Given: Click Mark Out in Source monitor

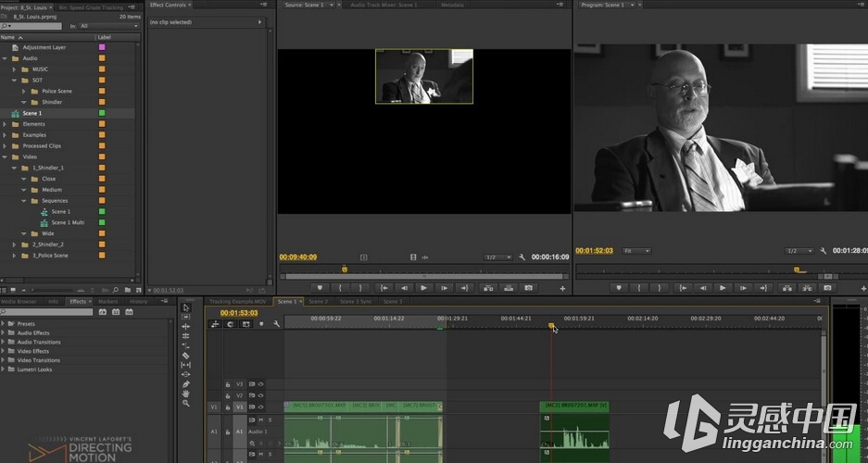Looking at the screenshot, I should (x=360, y=288).
